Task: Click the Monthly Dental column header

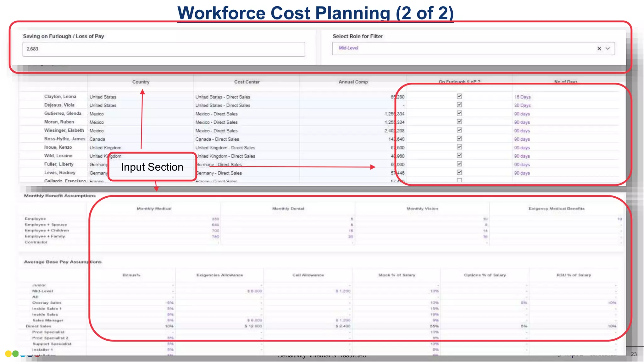Action: [x=288, y=209]
